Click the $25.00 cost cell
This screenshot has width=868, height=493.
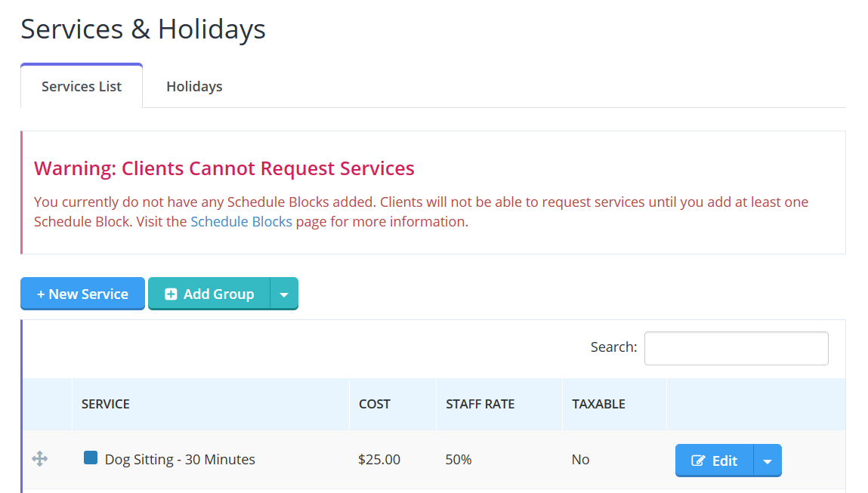click(x=379, y=459)
